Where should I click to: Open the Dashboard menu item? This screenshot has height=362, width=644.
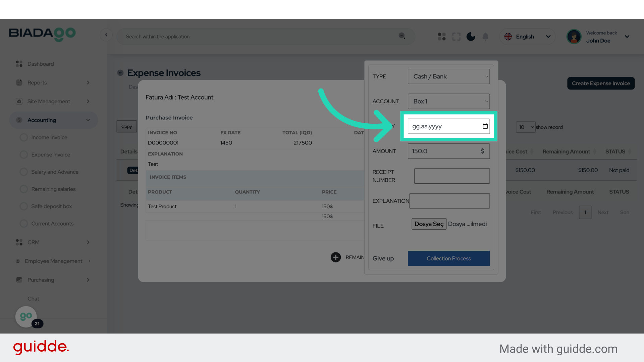click(40, 64)
